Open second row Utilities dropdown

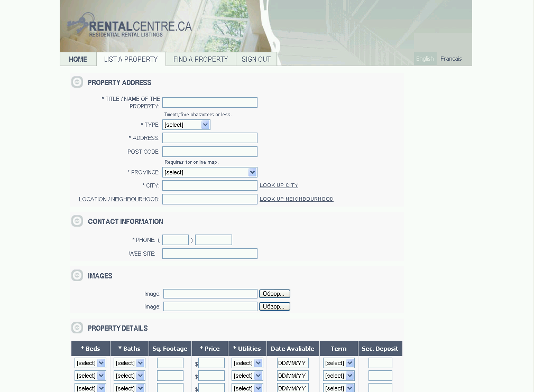pos(247,375)
